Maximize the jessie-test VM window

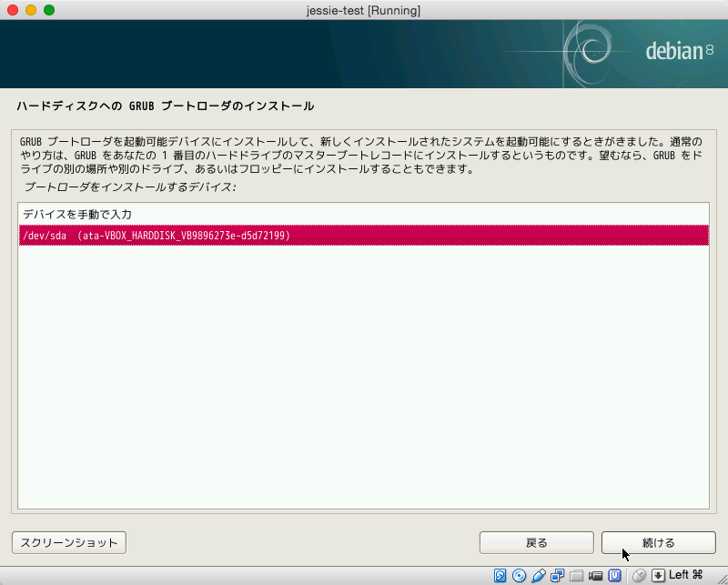(49, 10)
